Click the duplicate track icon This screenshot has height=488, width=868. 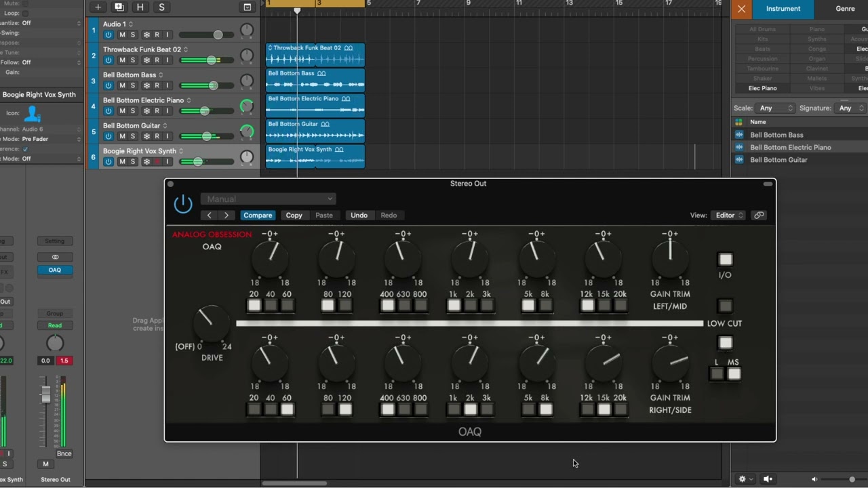tap(119, 7)
